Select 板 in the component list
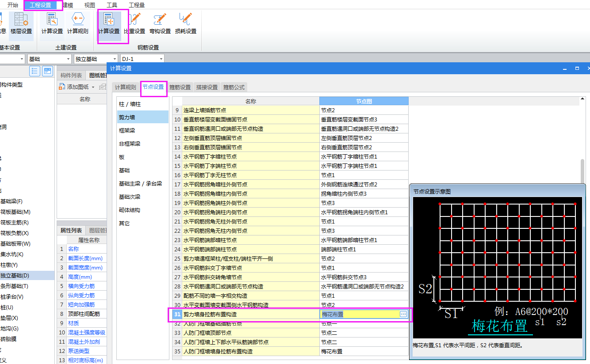590x364 pixels. pos(142,157)
